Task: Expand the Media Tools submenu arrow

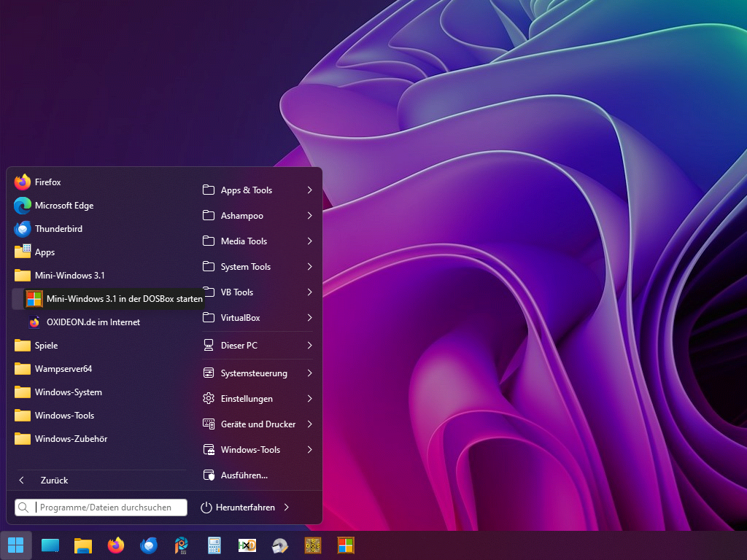Action: tap(309, 241)
